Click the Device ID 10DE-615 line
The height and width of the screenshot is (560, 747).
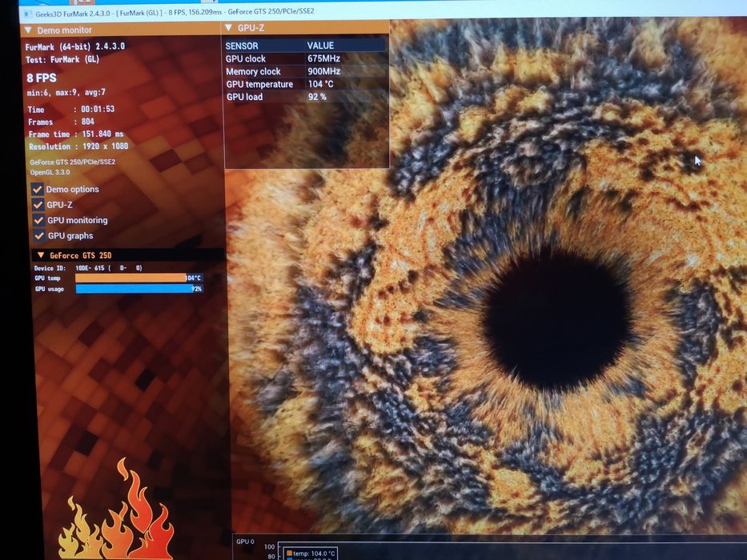(88, 268)
